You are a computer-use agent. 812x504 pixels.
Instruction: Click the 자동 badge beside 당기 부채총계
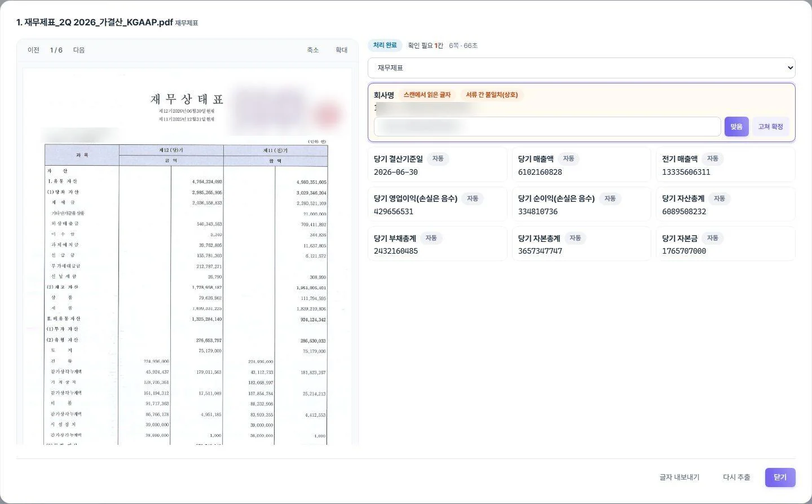point(431,238)
